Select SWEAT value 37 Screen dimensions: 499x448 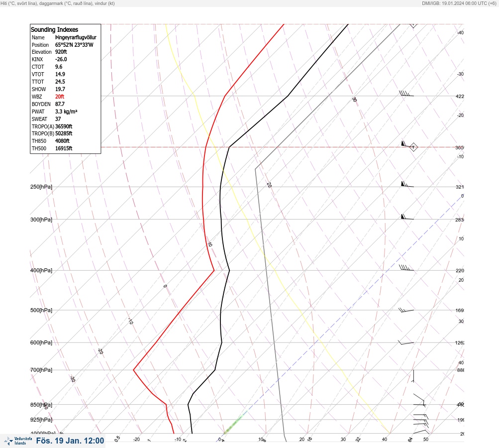pos(58,119)
